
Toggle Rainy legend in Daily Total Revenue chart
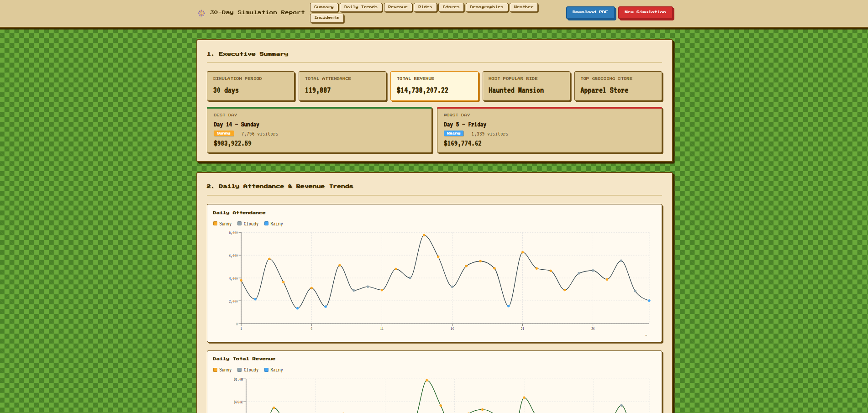pos(274,370)
